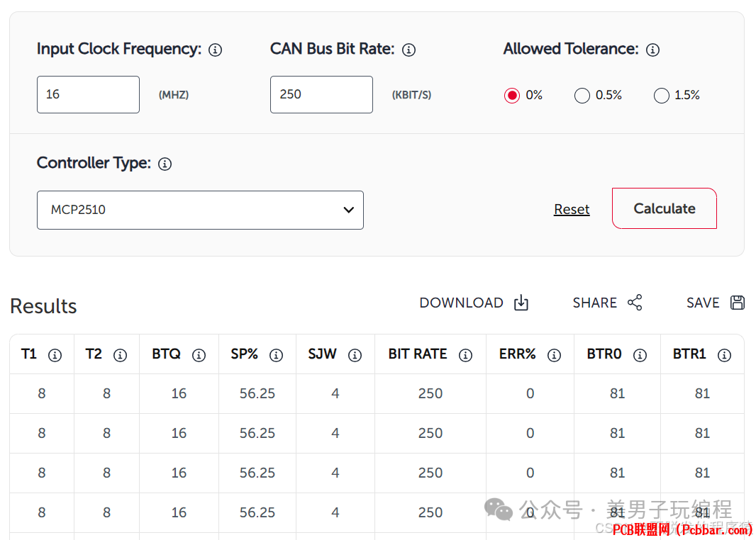Click the "BTR1" column header text
This screenshot has width=756, height=540.
click(x=689, y=354)
